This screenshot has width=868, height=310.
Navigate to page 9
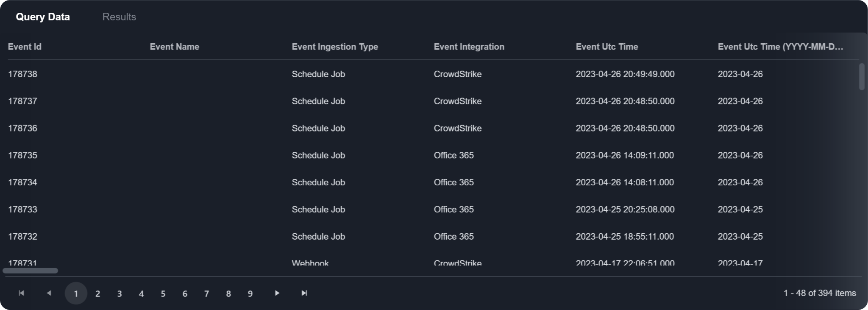[x=250, y=293]
